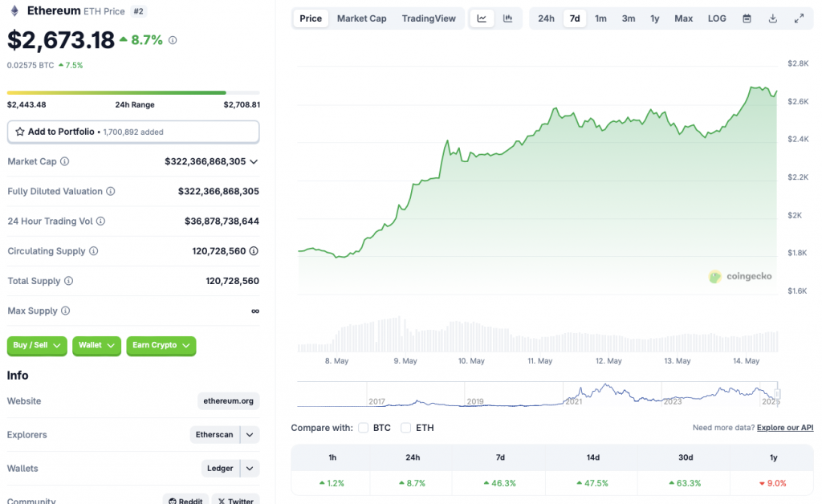Switch to Market Cap chart tab
The image size is (822, 504).
362,18
